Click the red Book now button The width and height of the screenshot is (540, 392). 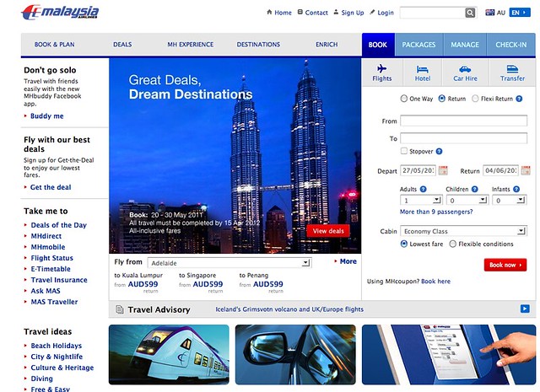(x=505, y=265)
